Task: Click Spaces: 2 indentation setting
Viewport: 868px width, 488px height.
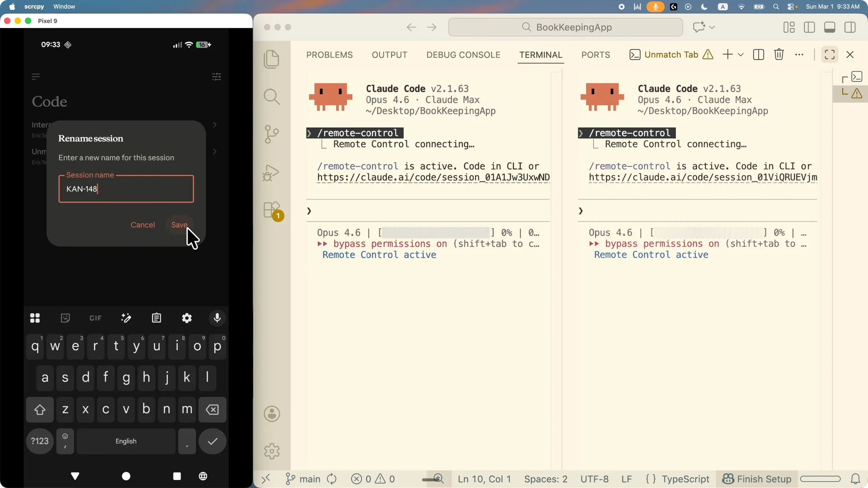Action: tap(546, 479)
